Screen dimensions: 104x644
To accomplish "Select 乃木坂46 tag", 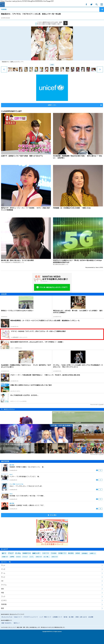I will click(x=53, y=553).
